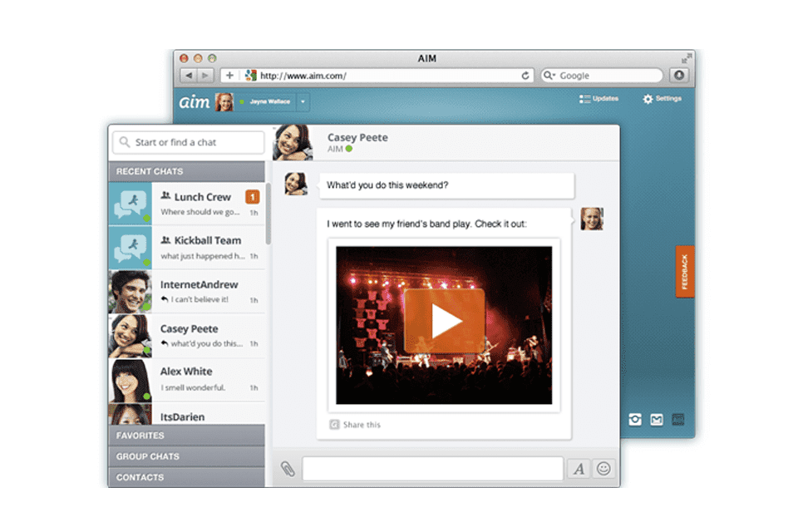
Task: Expand the Group Chats section
Action: click(186, 456)
